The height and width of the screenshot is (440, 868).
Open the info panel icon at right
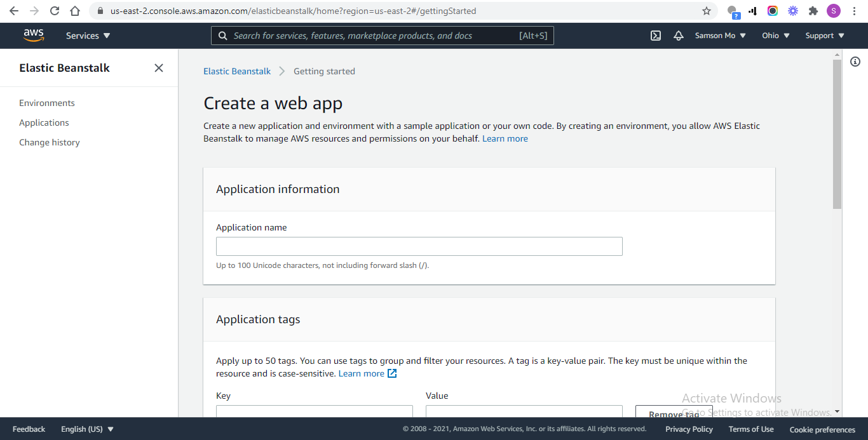click(x=855, y=62)
